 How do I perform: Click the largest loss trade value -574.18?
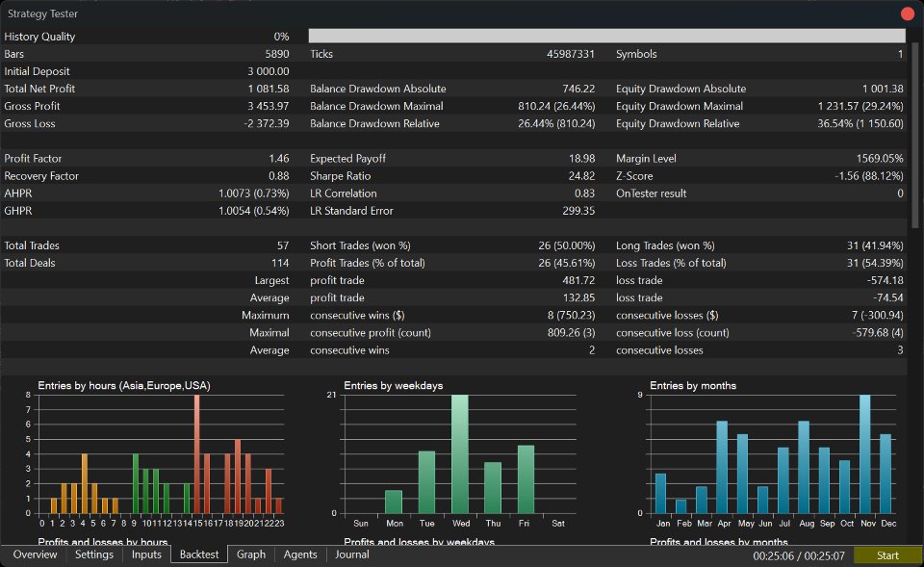click(885, 280)
